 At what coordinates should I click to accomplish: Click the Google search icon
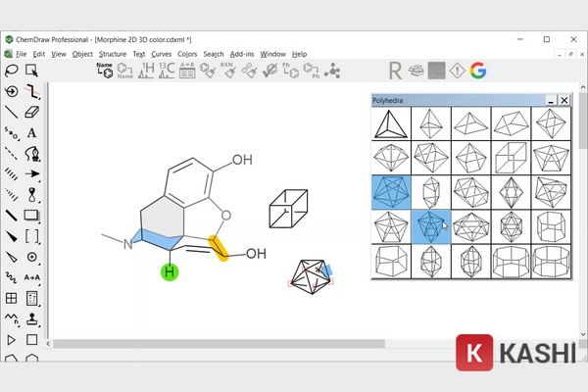[x=478, y=71]
